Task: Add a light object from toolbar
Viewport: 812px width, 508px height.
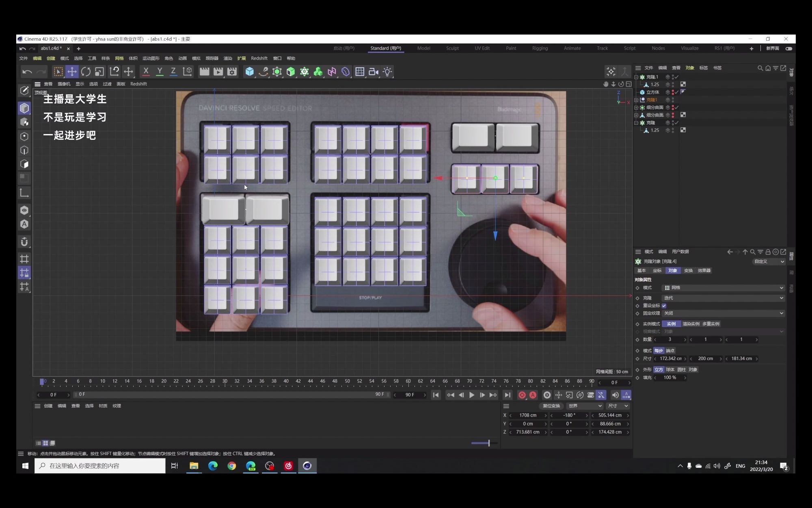Action: click(387, 72)
